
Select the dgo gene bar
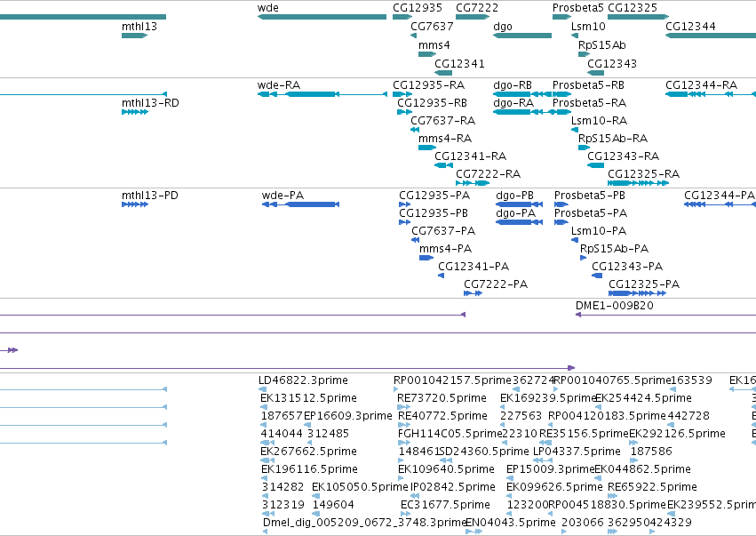(x=522, y=36)
